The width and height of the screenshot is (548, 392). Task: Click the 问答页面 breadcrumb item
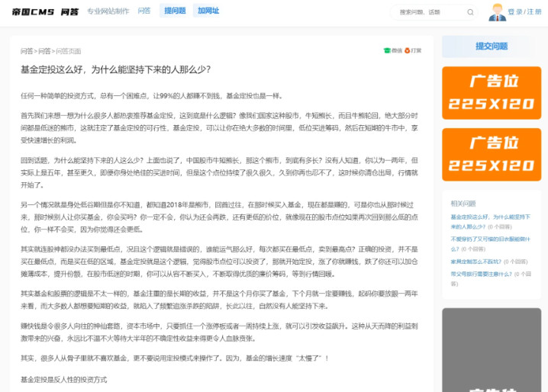coord(68,51)
